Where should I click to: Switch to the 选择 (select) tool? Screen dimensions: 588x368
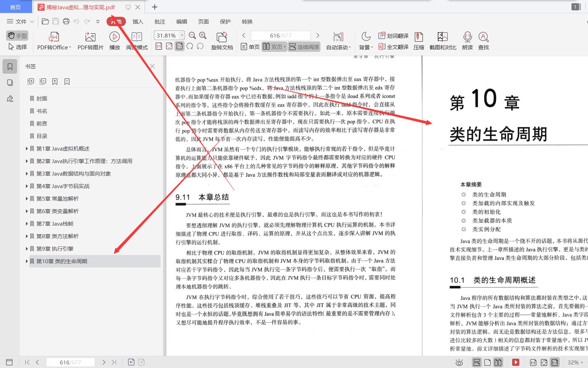[17, 46]
